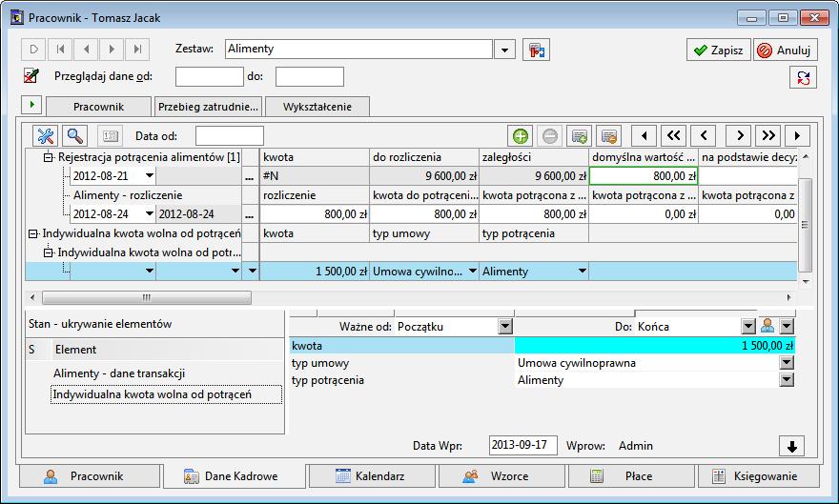Click the 'do' date range field
This screenshot has width=839, height=504.
(309, 76)
